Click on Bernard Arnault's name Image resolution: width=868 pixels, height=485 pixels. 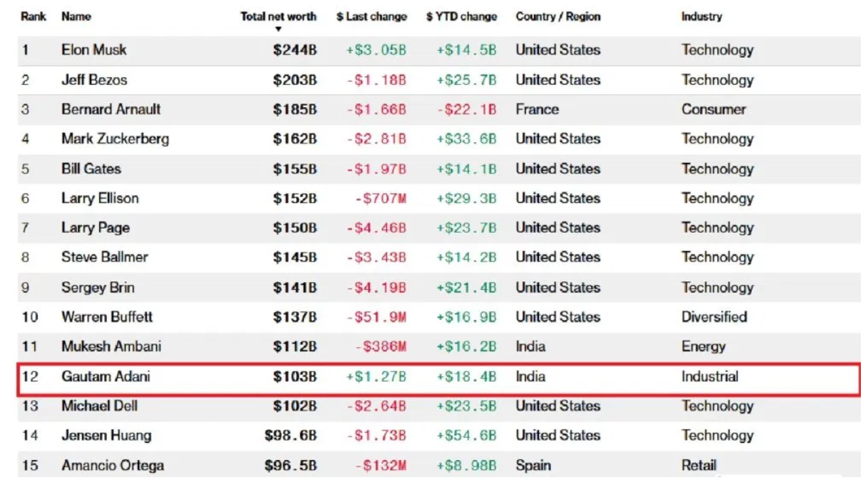click(x=111, y=109)
